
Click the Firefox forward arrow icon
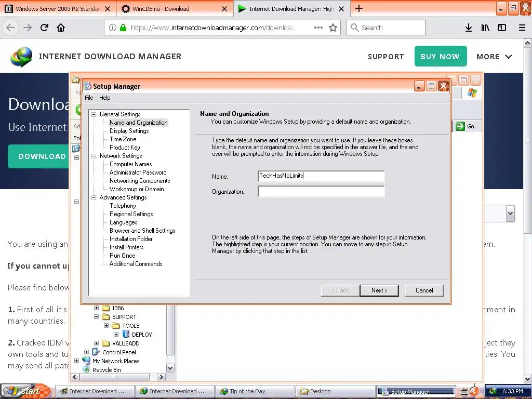[28, 28]
